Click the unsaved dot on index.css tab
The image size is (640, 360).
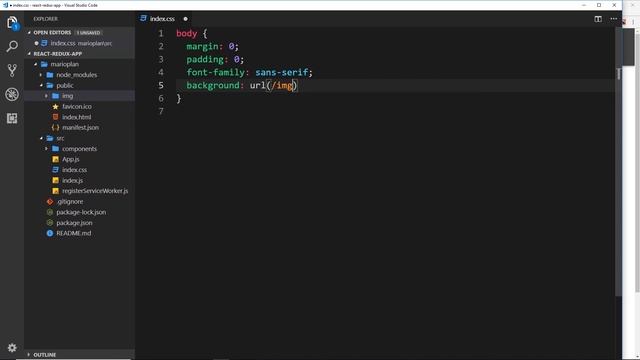(x=185, y=19)
